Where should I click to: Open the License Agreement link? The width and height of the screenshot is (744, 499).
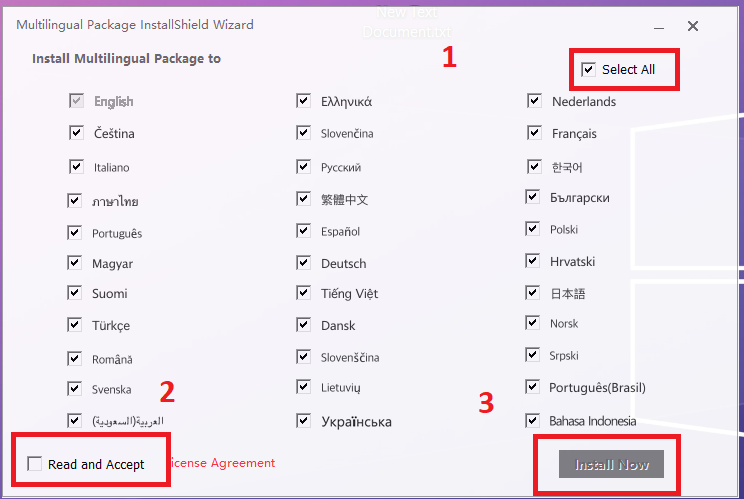[x=223, y=463]
